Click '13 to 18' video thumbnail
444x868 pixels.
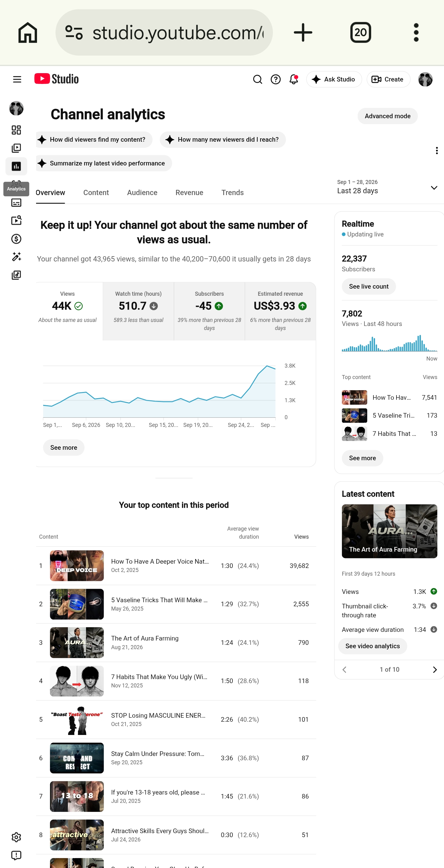pos(77,797)
